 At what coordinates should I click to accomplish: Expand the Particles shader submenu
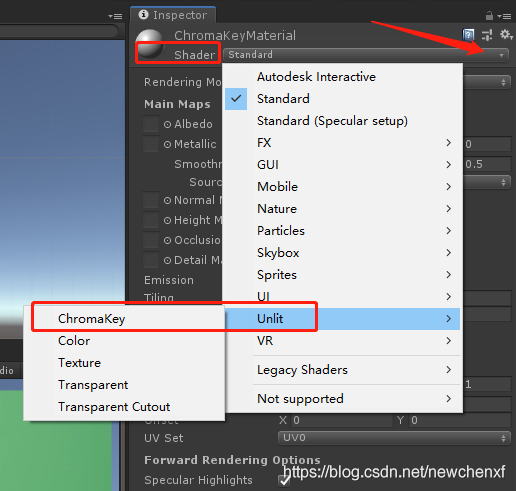point(342,231)
